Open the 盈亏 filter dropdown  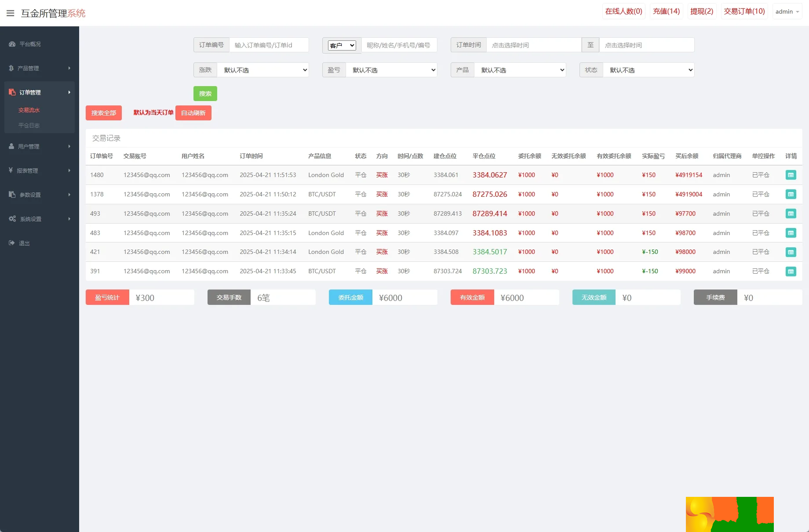click(391, 70)
